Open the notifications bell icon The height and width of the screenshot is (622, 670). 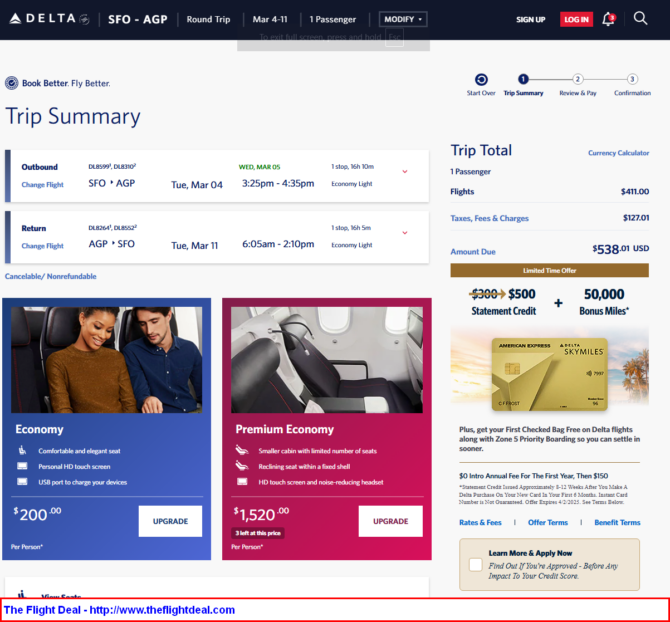pyautogui.click(x=608, y=19)
